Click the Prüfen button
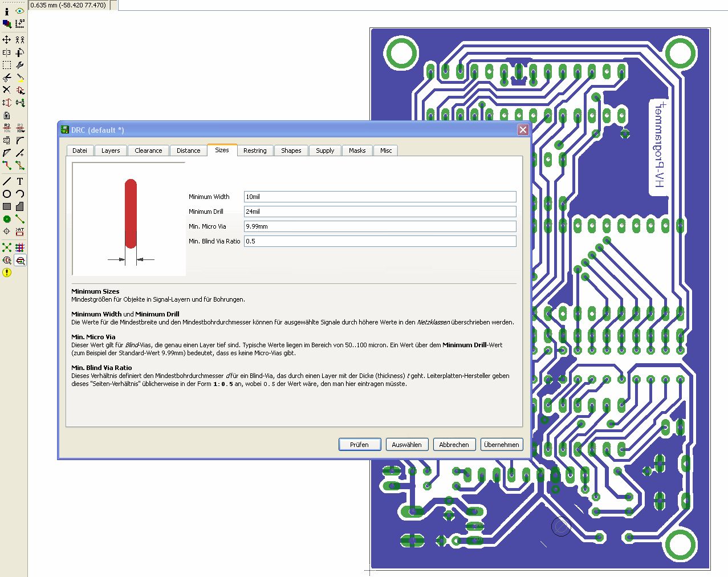 click(359, 445)
